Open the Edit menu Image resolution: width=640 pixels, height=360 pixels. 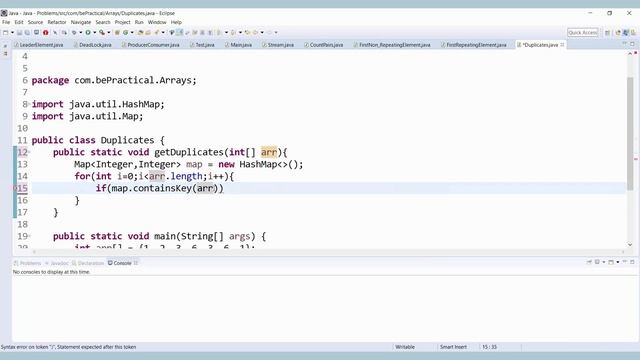tap(19, 22)
